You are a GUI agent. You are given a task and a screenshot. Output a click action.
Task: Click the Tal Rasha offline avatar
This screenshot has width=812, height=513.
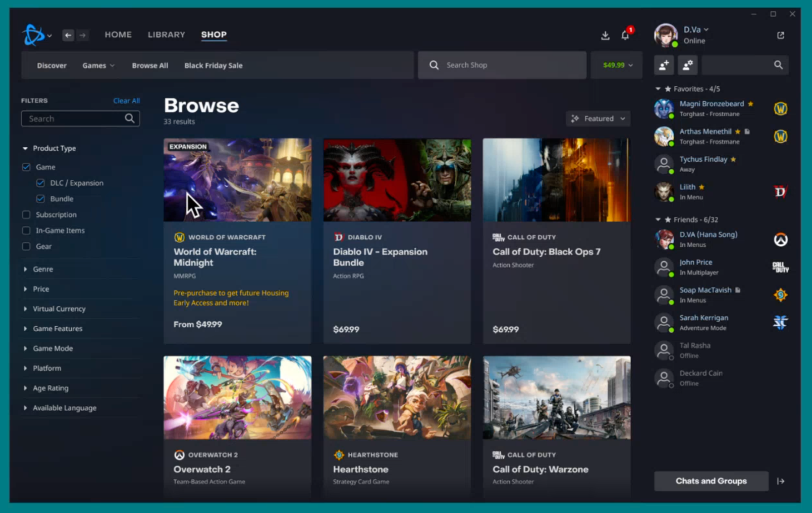coord(664,350)
